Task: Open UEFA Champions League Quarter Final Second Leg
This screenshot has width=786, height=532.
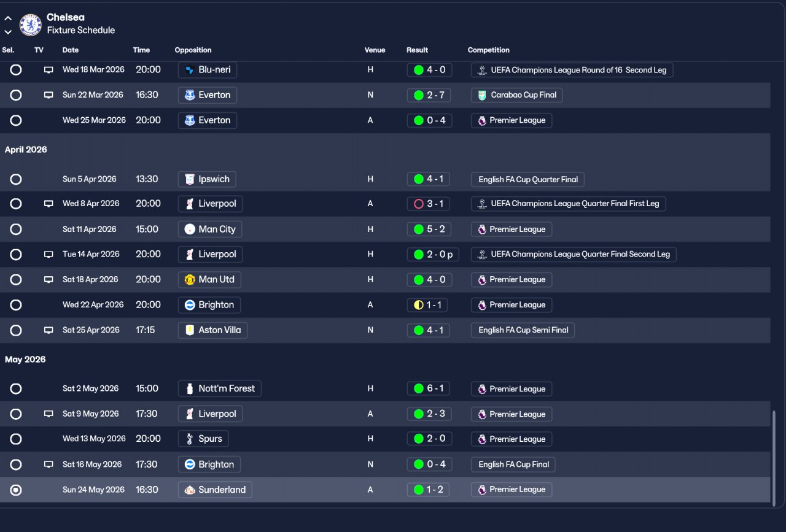Action: (x=574, y=254)
